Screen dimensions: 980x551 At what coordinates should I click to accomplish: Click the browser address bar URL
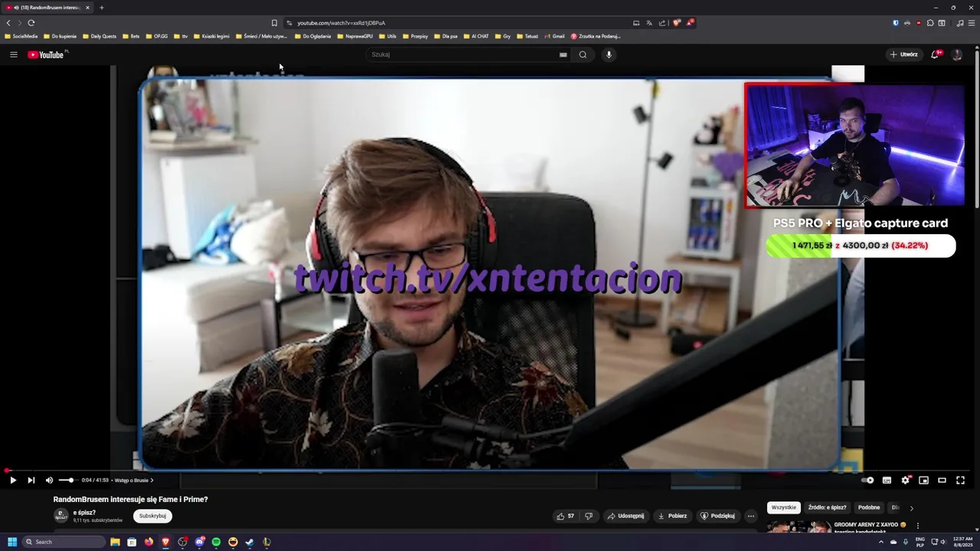(341, 23)
